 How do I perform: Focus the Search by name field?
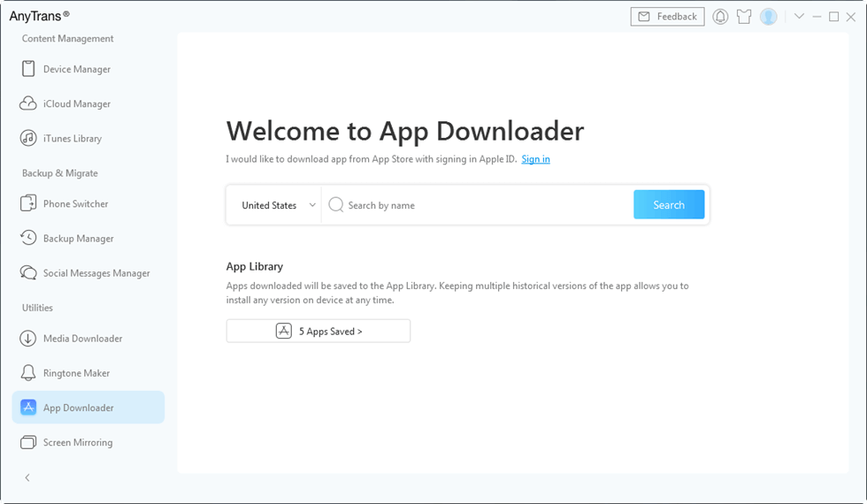tap(477, 205)
